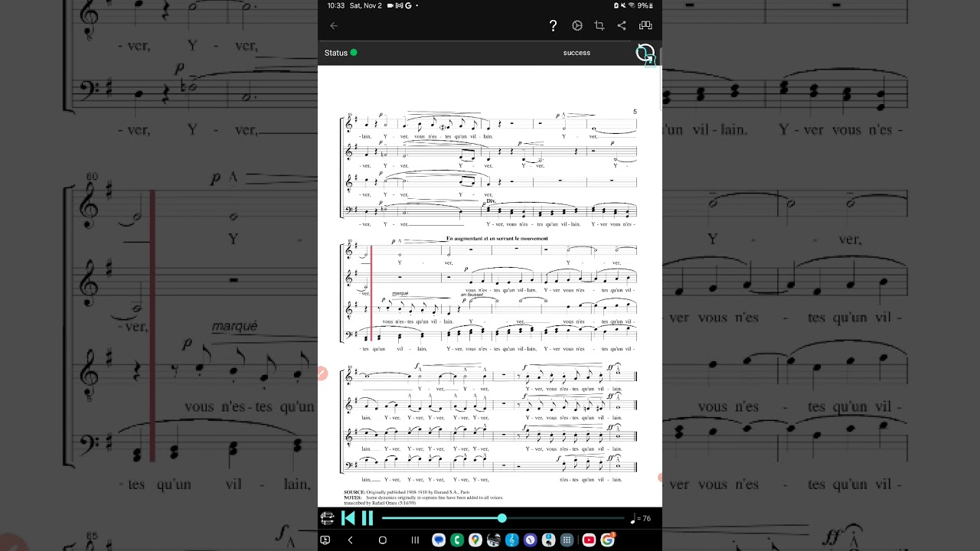
Task: Share the score with the share icon
Action: tap(622, 26)
